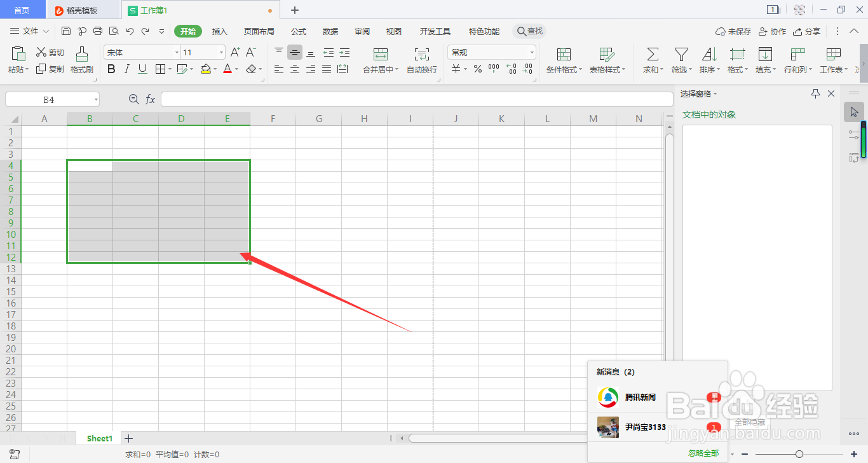Click the 协作 collaborate button
868x463 pixels.
point(772,31)
